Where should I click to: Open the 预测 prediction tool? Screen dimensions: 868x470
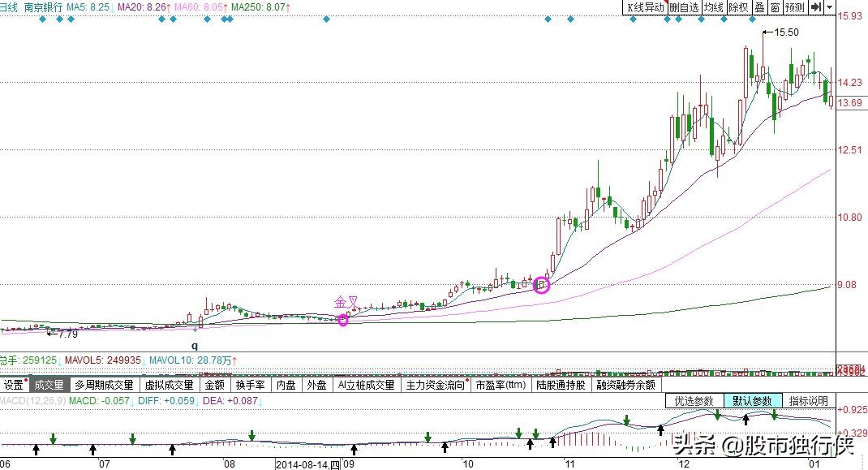pos(795,7)
